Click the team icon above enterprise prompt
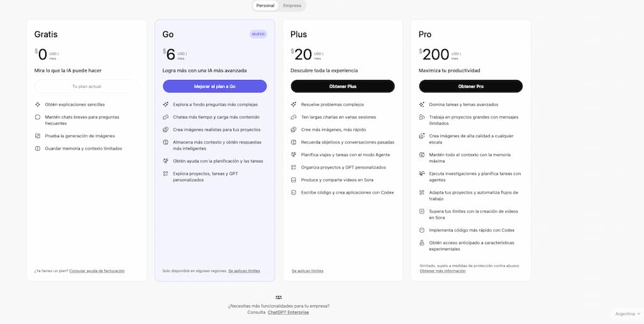Viewport: 644px width, 324px height. click(279, 297)
